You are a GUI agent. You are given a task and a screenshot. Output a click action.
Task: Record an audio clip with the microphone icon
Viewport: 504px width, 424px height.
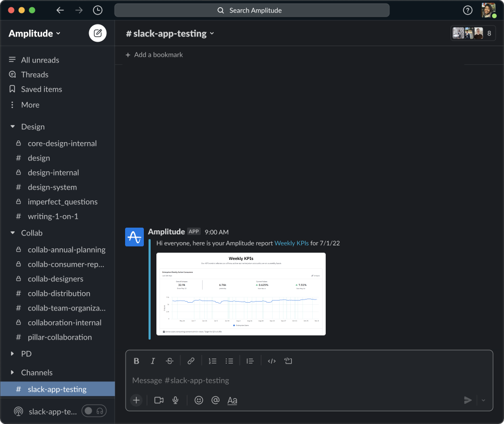tap(175, 400)
